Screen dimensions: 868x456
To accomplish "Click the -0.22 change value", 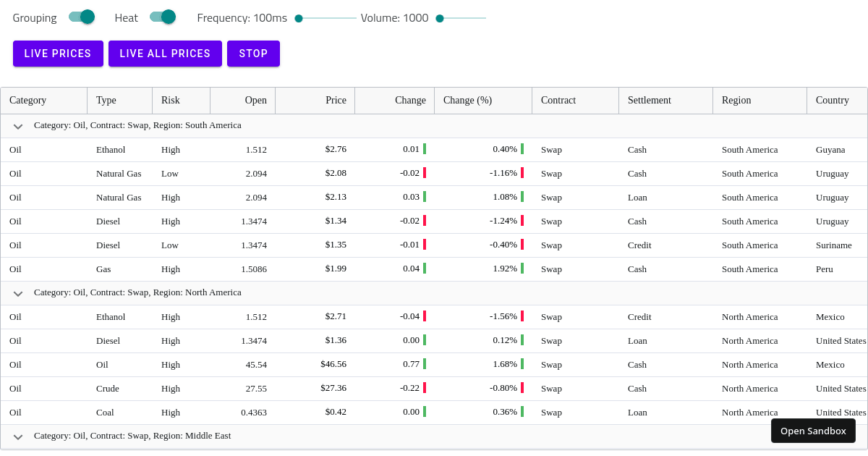I will [395, 389].
